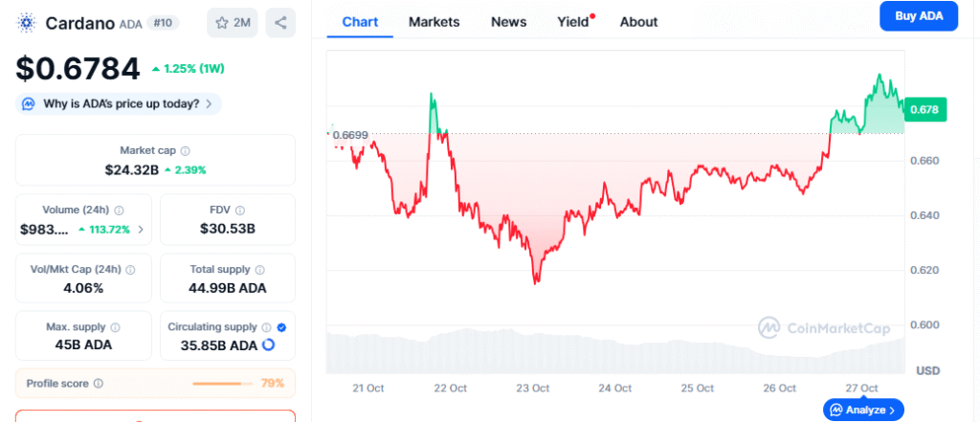
Task: Expand "Why is ADA's price up today?"
Action: coord(120,103)
